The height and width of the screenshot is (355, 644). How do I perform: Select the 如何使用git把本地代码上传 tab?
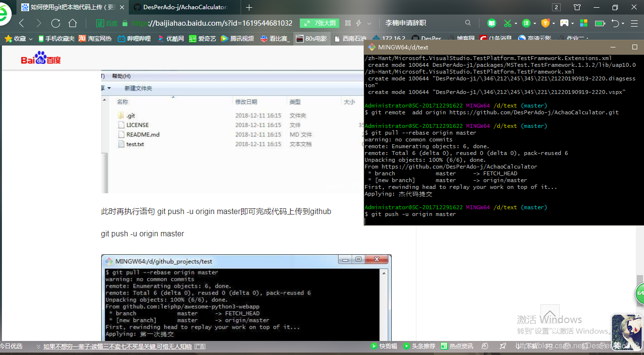73,7
